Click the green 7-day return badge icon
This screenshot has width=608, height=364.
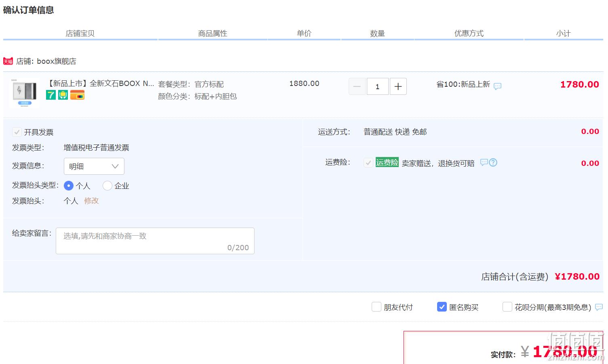[51, 95]
